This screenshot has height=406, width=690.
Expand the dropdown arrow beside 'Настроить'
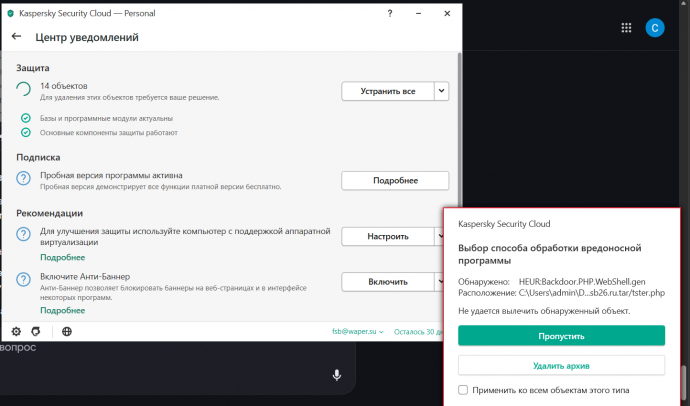[x=441, y=237]
